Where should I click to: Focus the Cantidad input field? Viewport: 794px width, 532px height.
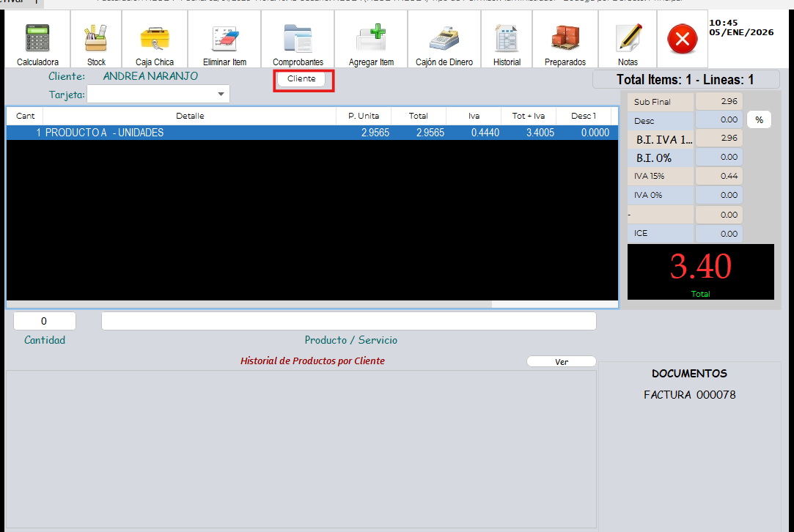coord(45,321)
